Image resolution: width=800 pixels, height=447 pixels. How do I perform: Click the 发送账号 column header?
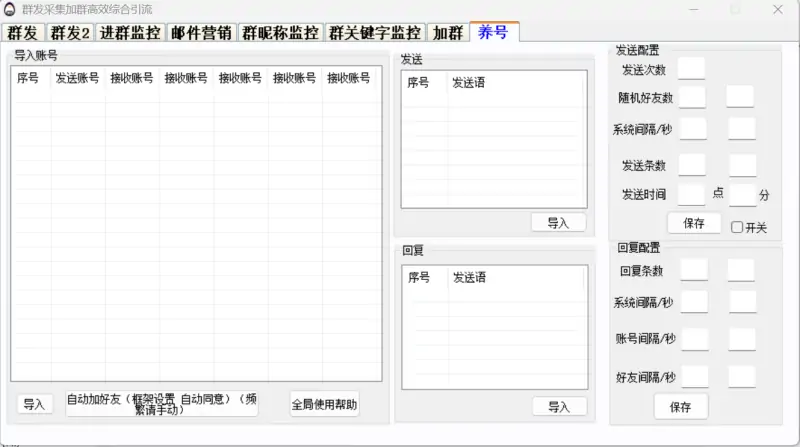click(x=77, y=77)
